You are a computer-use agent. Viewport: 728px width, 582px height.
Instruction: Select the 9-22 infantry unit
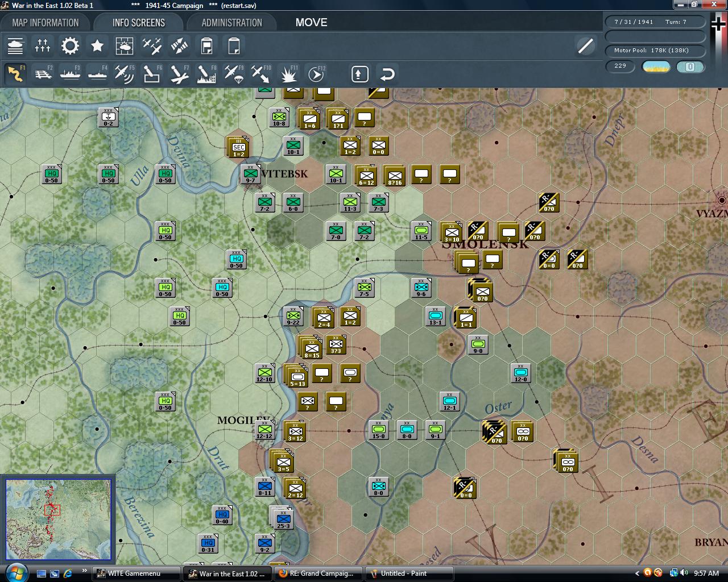[x=293, y=316]
